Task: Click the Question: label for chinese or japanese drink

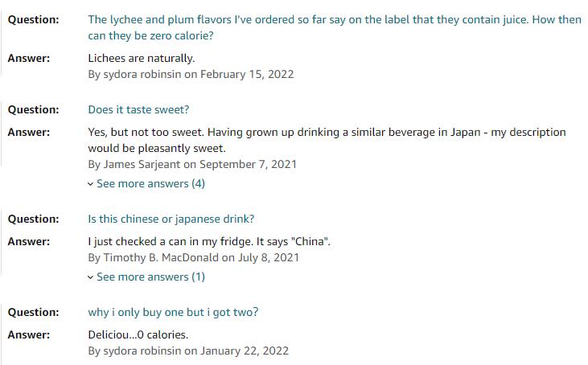Action: pyautogui.click(x=33, y=219)
